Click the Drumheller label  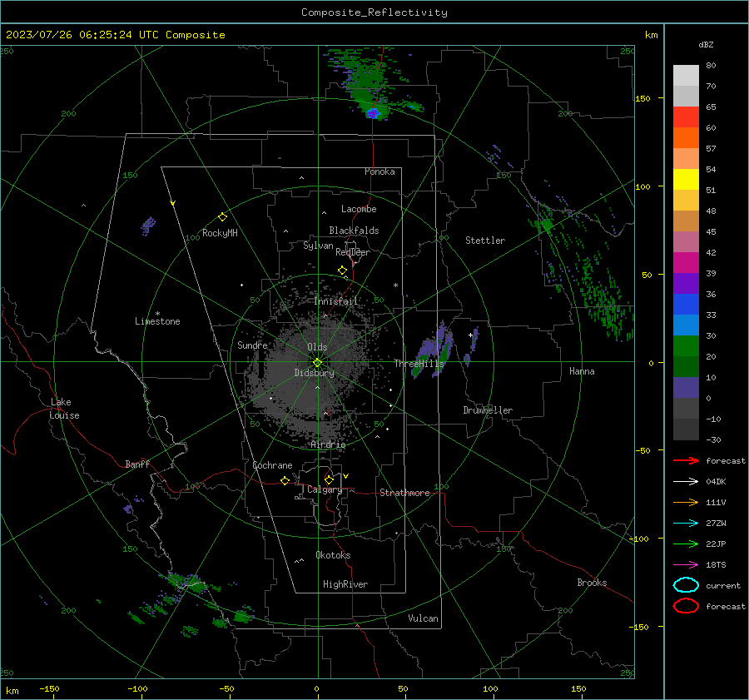click(x=488, y=410)
